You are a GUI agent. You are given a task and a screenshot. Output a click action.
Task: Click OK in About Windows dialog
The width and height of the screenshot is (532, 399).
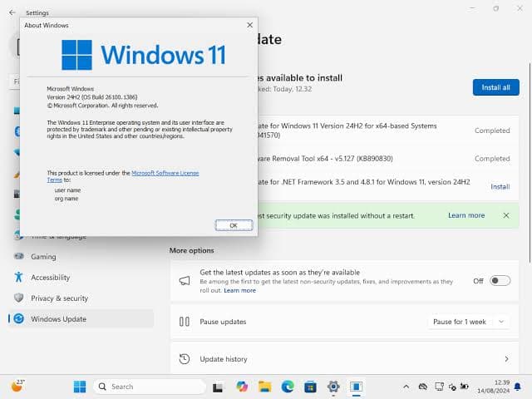(234, 225)
